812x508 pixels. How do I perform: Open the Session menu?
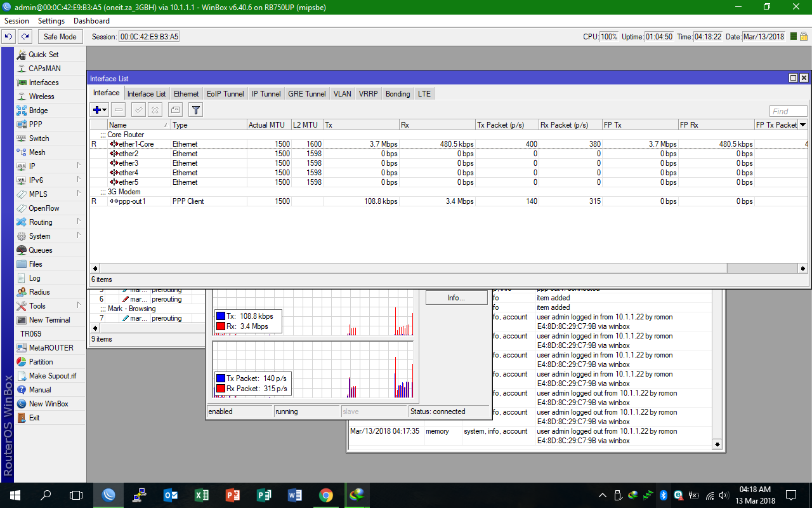(x=16, y=21)
